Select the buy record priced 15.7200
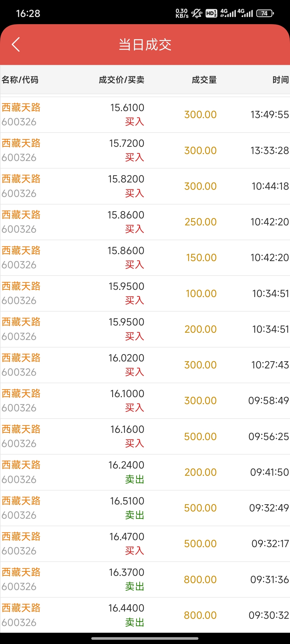 click(x=145, y=150)
